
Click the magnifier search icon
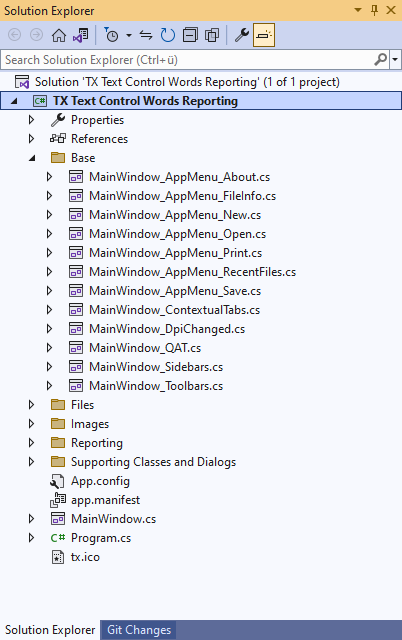pyautogui.click(x=381, y=60)
